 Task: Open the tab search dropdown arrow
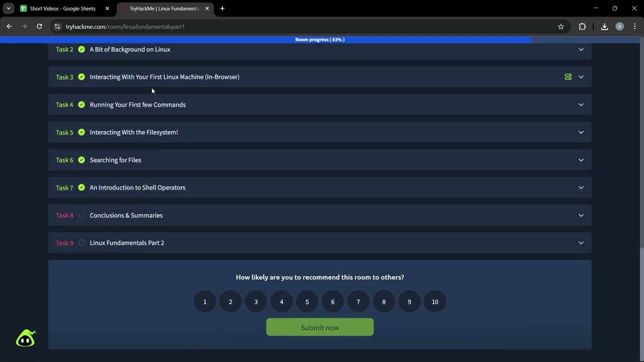9,9
